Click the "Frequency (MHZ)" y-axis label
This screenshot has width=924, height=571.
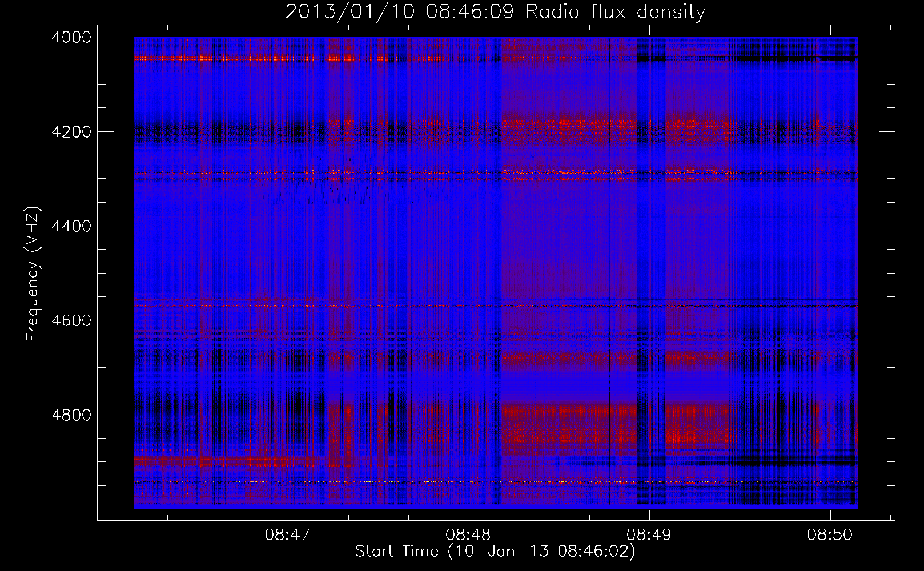click(x=33, y=274)
